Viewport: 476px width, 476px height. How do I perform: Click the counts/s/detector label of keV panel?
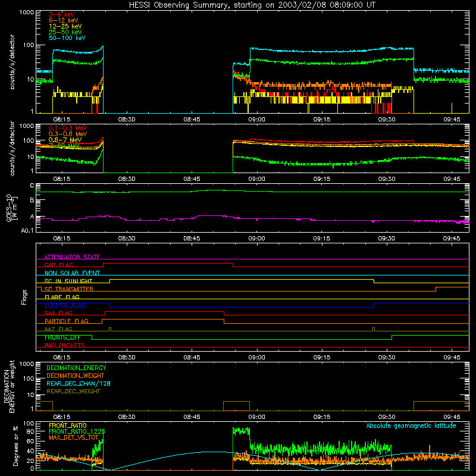pos(12,62)
